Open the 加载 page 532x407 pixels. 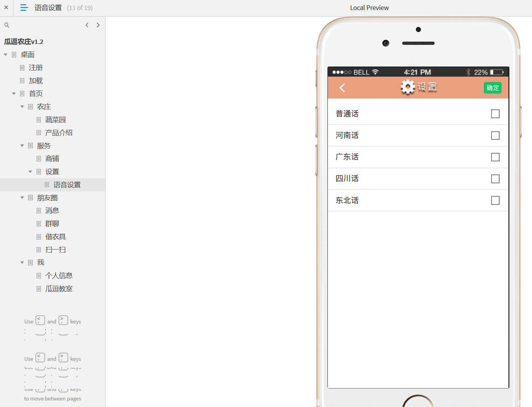(36, 81)
